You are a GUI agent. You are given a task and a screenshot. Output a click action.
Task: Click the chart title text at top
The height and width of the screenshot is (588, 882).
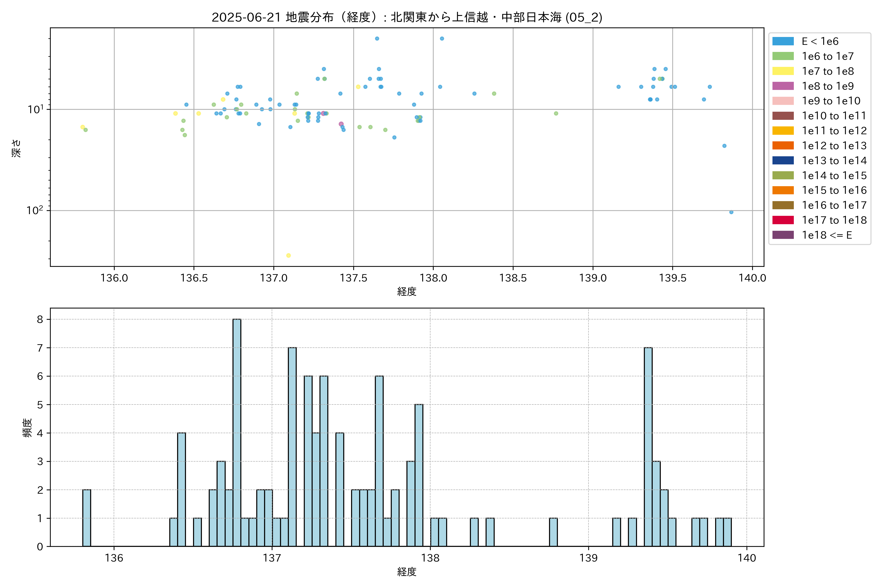point(407,17)
